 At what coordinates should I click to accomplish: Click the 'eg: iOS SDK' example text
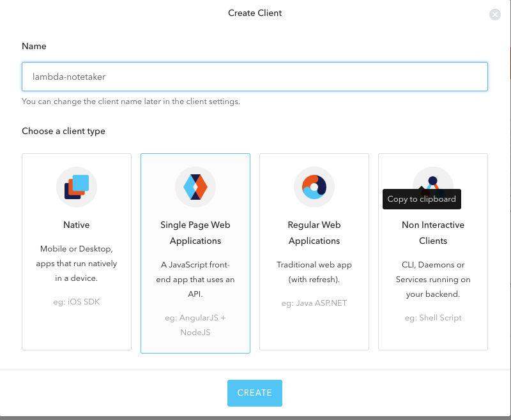[x=77, y=302]
